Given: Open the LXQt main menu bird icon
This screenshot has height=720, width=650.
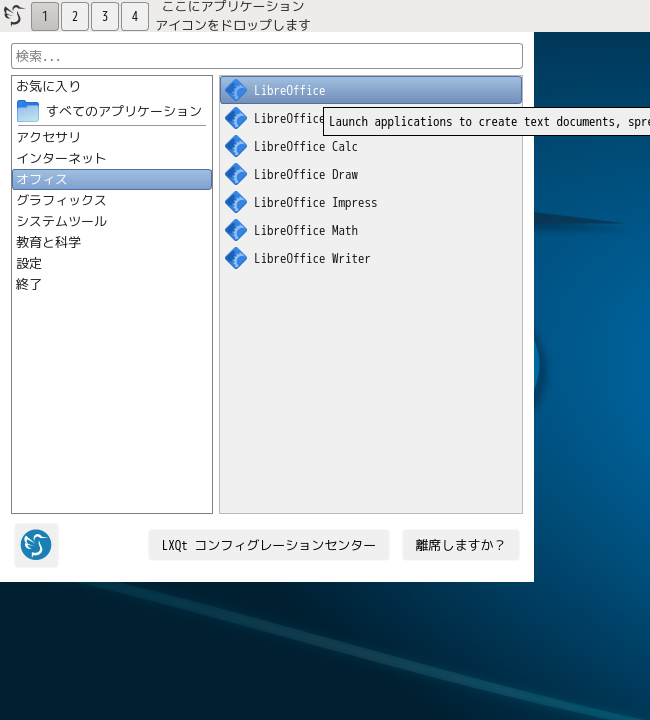Looking at the screenshot, I should 14,15.
